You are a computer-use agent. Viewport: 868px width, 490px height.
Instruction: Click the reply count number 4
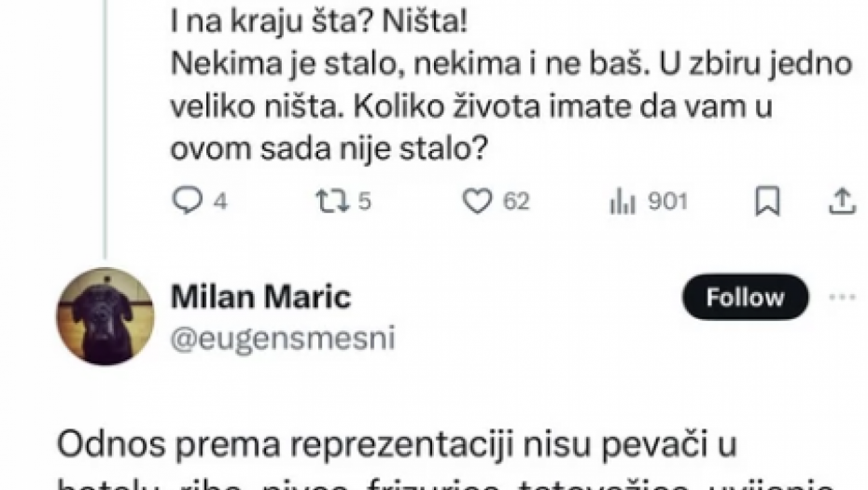tap(221, 203)
